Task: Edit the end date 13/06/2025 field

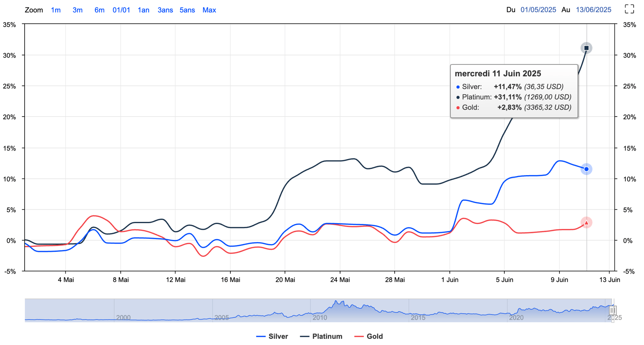Action: pos(593,10)
